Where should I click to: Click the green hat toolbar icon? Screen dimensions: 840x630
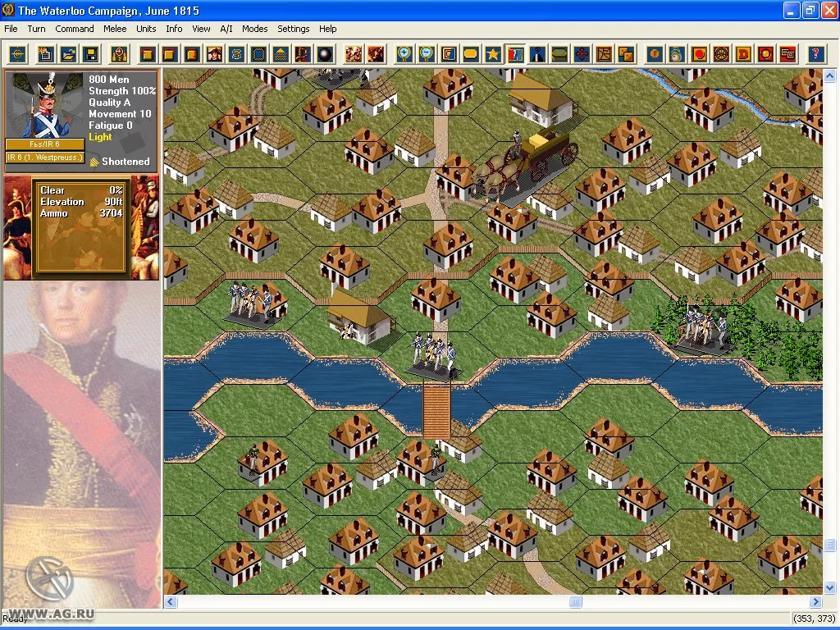(x=559, y=54)
